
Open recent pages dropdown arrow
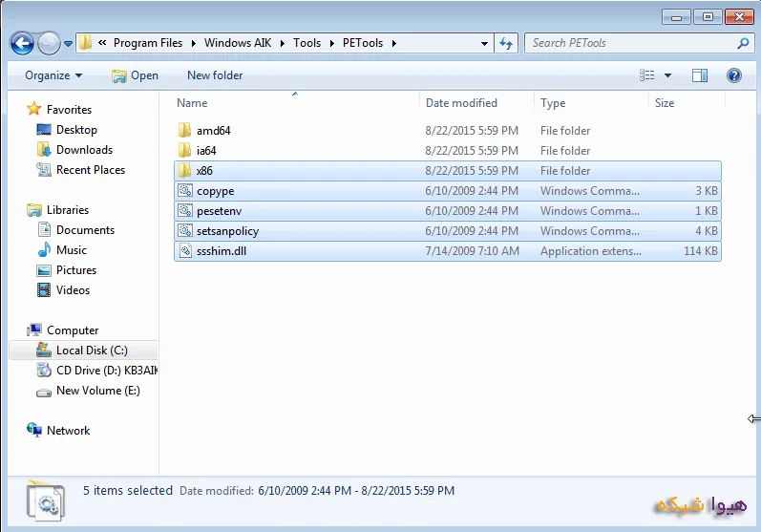point(69,44)
